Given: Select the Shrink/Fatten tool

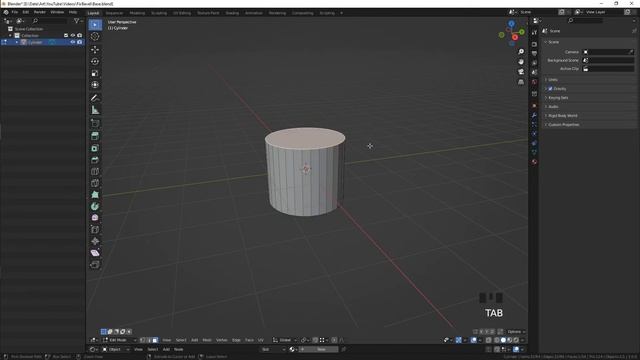Looking at the screenshot, I should point(95,241).
